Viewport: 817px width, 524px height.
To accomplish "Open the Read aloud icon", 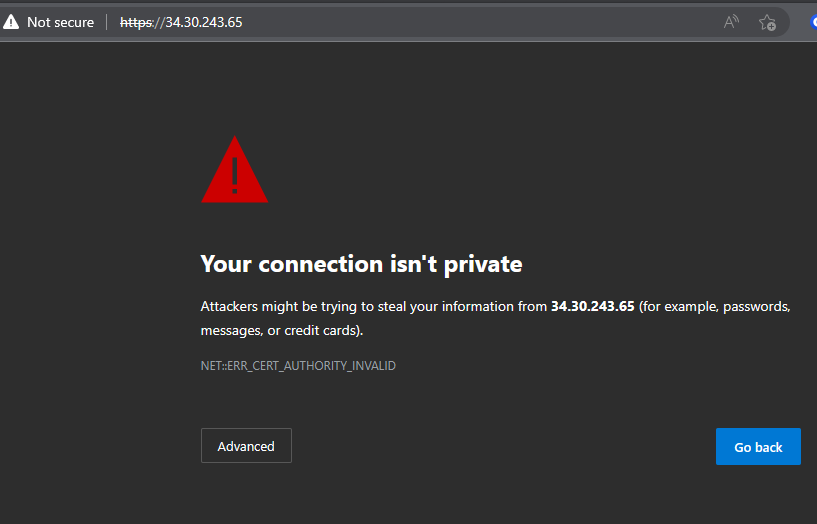I will (732, 22).
